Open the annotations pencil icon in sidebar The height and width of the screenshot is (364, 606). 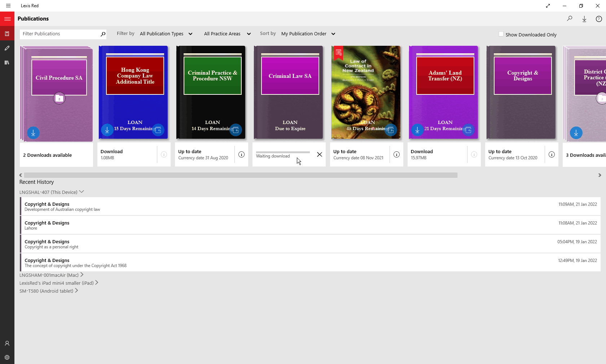pyautogui.click(x=7, y=48)
